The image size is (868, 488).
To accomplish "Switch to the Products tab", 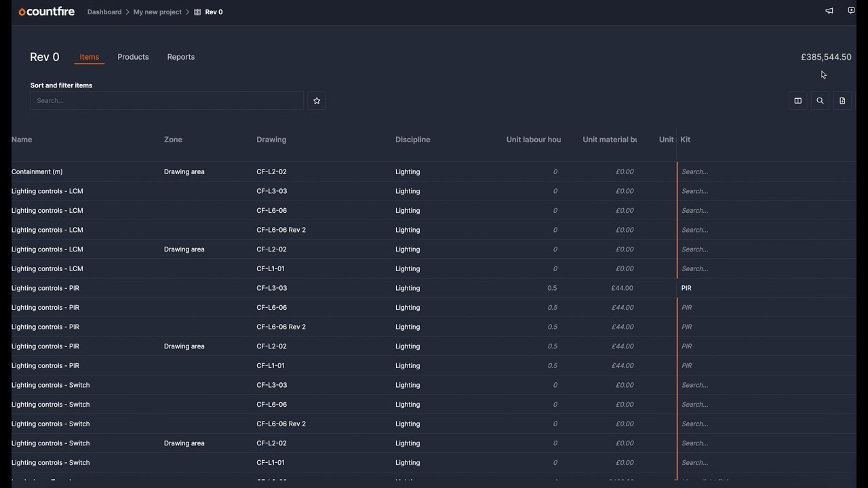I will (133, 57).
